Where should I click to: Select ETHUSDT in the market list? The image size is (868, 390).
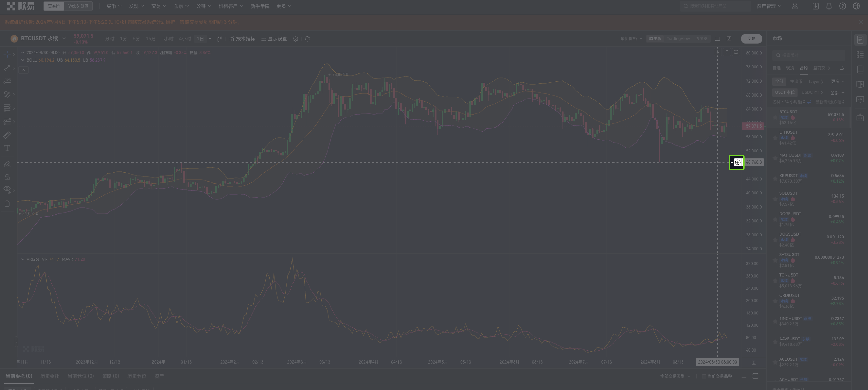[788, 132]
